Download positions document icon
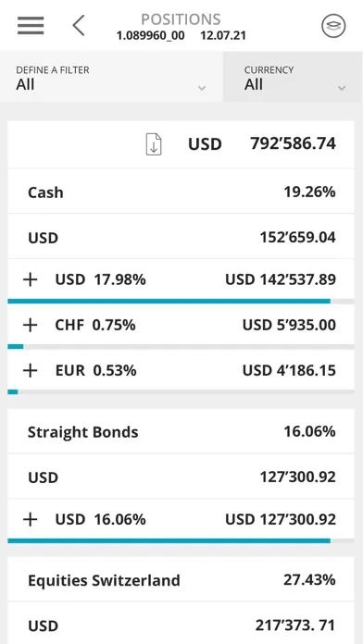The image size is (363, 644). click(154, 144)
